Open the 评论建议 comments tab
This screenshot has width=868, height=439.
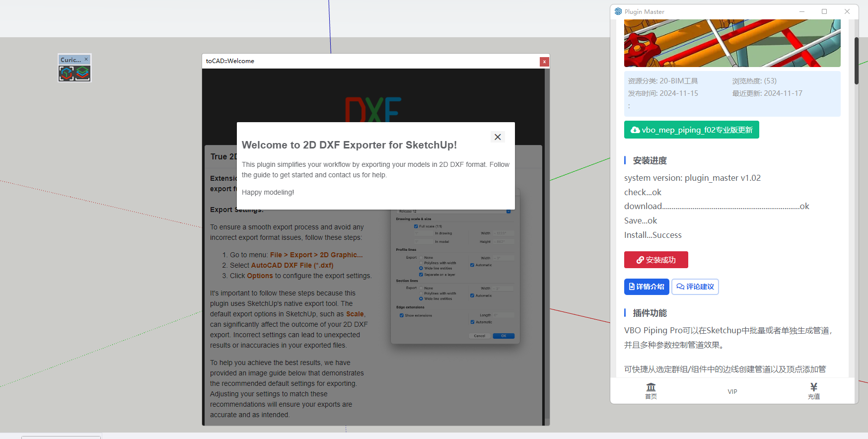695,287
